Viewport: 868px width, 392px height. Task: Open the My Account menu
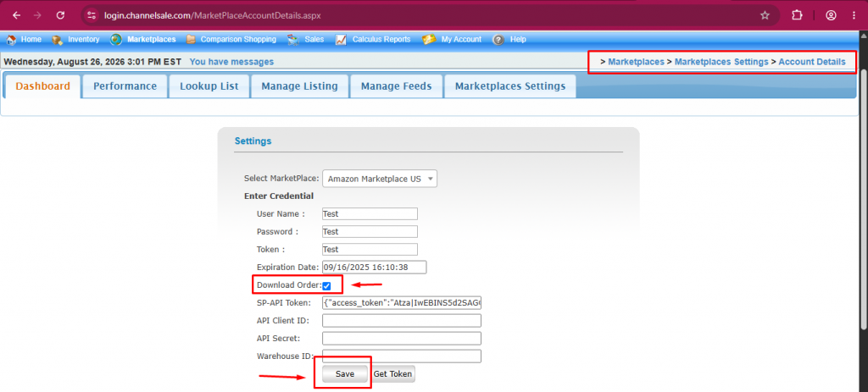[461, 39]
